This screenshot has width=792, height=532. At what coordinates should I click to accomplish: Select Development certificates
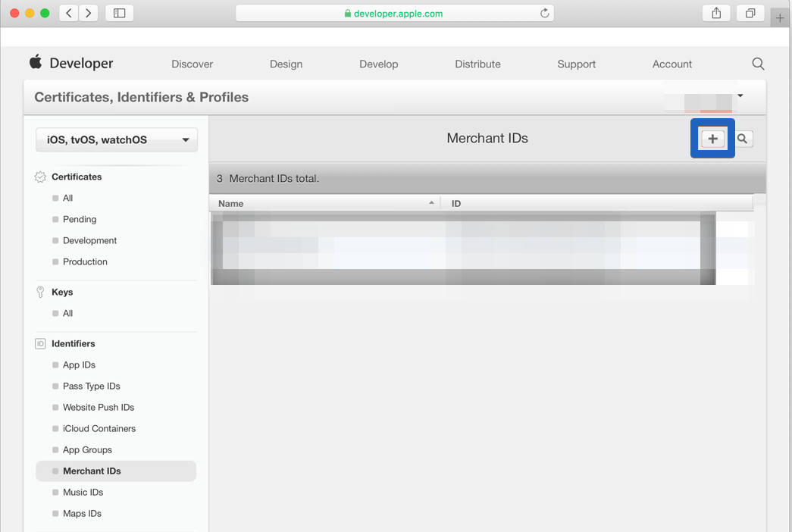(x=89, y=240)
